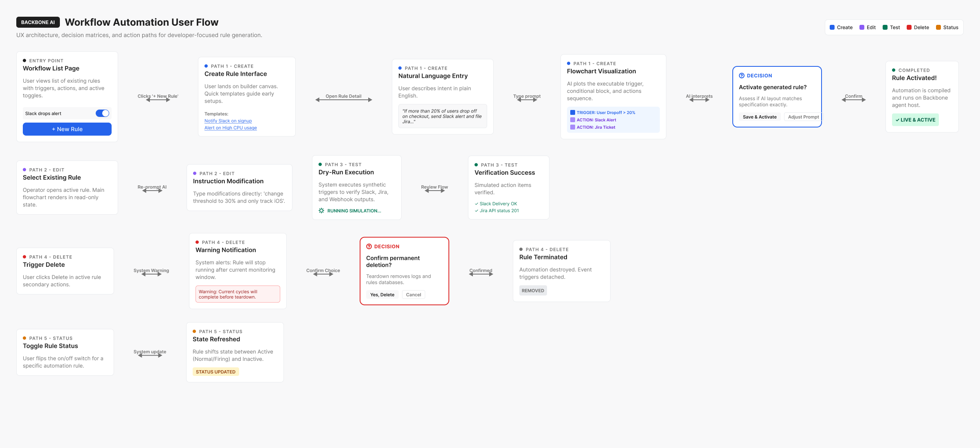This screenshot has height=448, width=980.
Task: Click the ACTION: Slack Alert purple square
Action: [x=573, y=120]
